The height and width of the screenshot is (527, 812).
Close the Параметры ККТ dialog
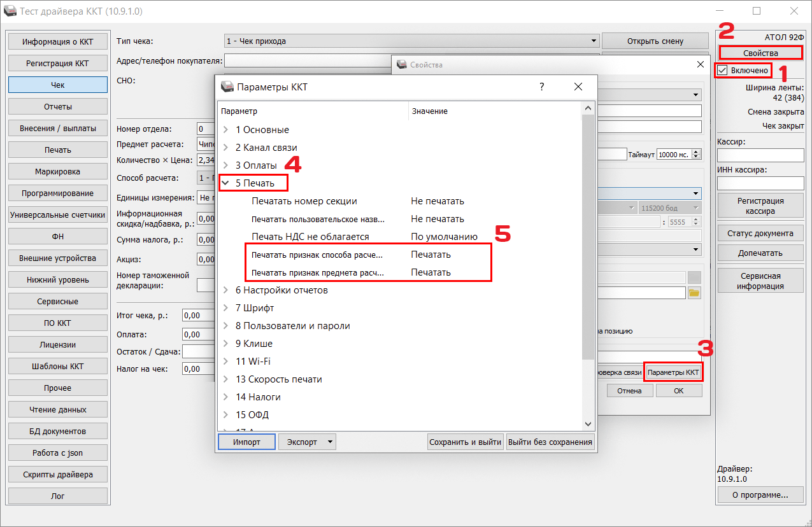click(578, 87)
